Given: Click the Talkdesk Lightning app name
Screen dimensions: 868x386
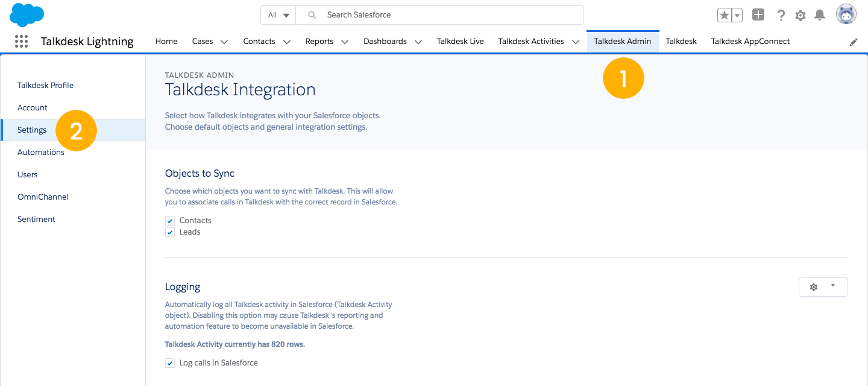Looking at the screenshot, I should click(x=87, y=42).
